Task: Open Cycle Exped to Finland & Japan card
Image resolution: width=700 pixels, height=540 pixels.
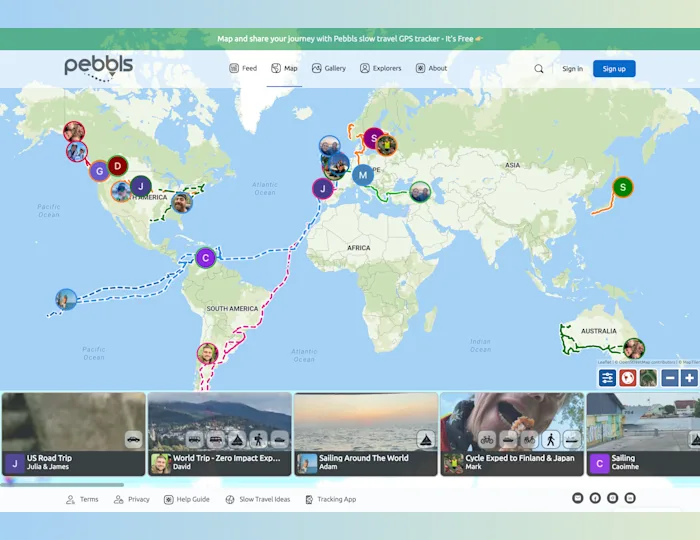Action: point(512,434)
